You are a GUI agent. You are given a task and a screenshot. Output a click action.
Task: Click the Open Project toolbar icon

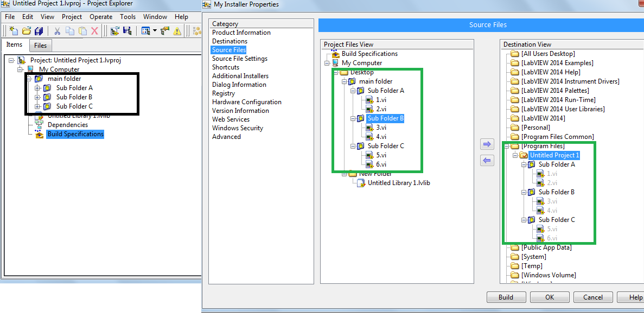tap(115, 31)
